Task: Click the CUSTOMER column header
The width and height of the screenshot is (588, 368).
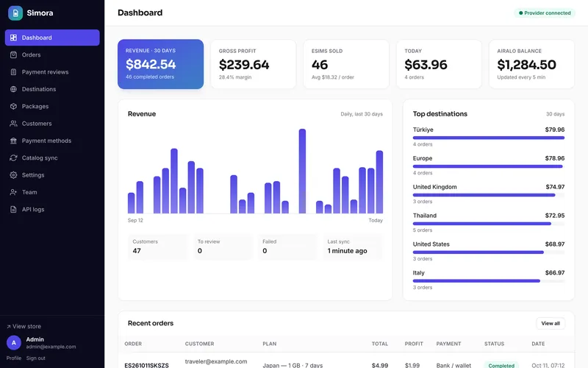Action: tap(199, 344)
